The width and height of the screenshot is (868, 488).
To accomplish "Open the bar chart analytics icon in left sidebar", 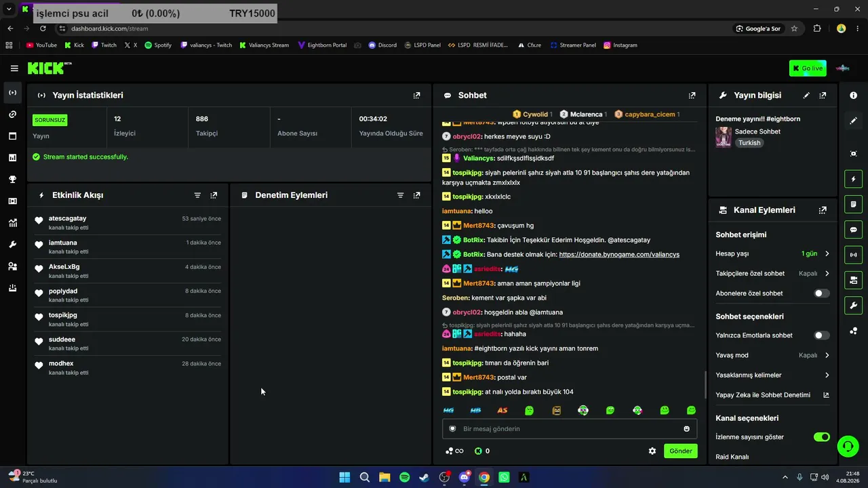I will tap(12, 158).
